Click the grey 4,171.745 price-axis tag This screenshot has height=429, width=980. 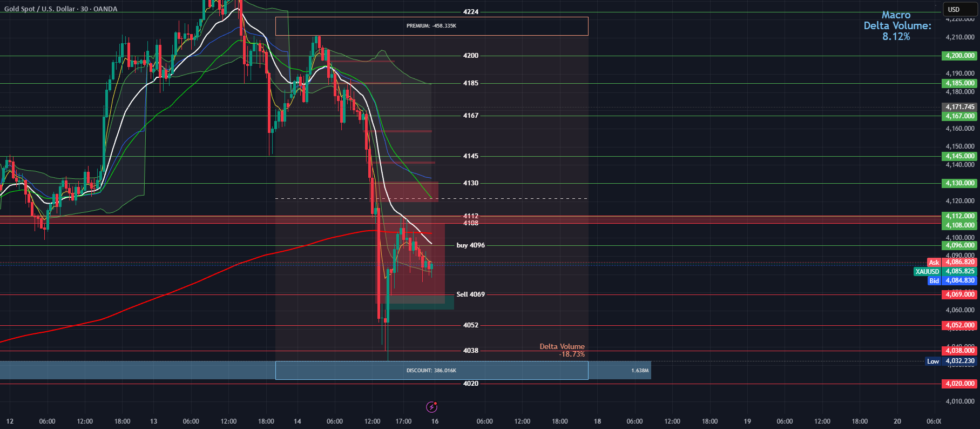(x=959, y=107)
